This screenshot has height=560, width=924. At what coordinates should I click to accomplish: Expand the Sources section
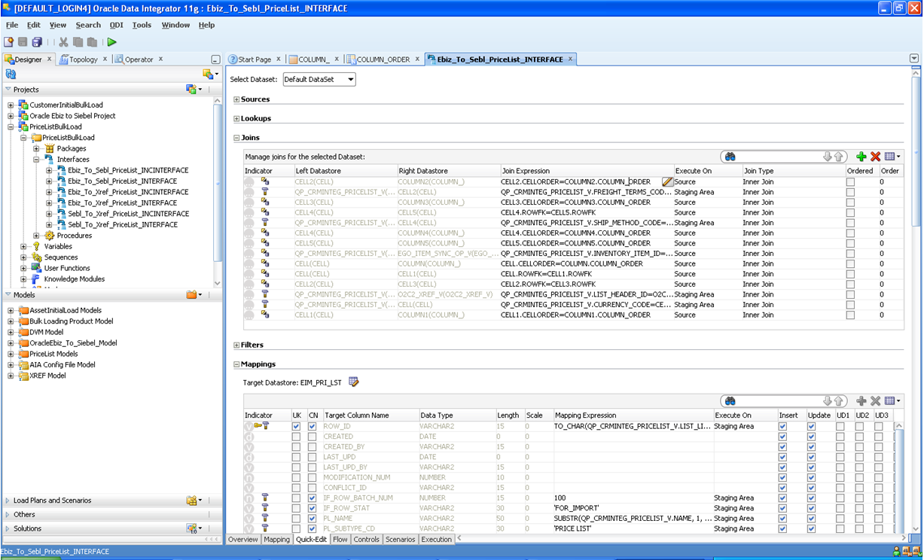coord(236,99)
